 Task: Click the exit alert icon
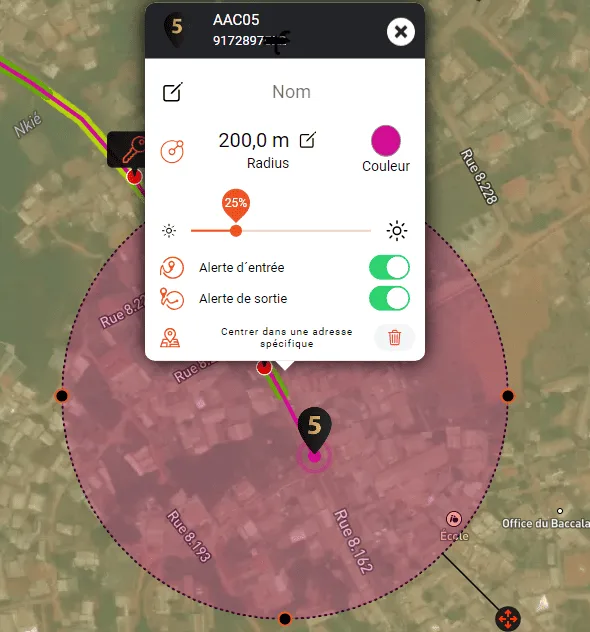point(172,299)
